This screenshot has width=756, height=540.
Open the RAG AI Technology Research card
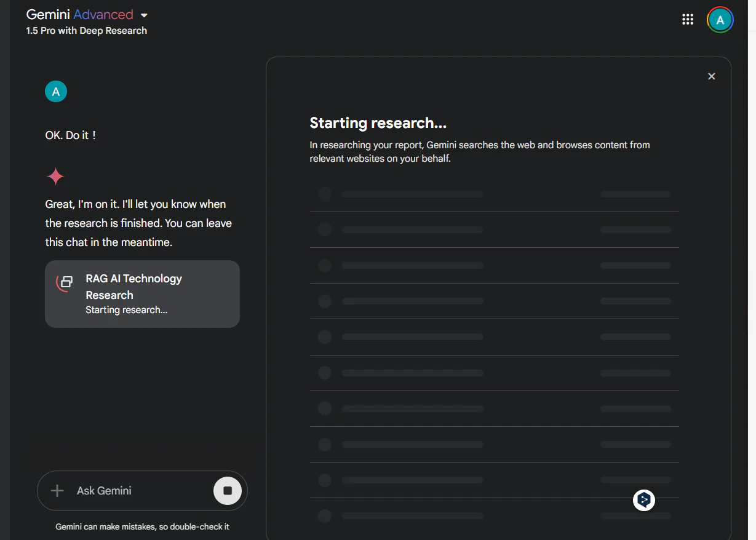(x=142, y=294)
